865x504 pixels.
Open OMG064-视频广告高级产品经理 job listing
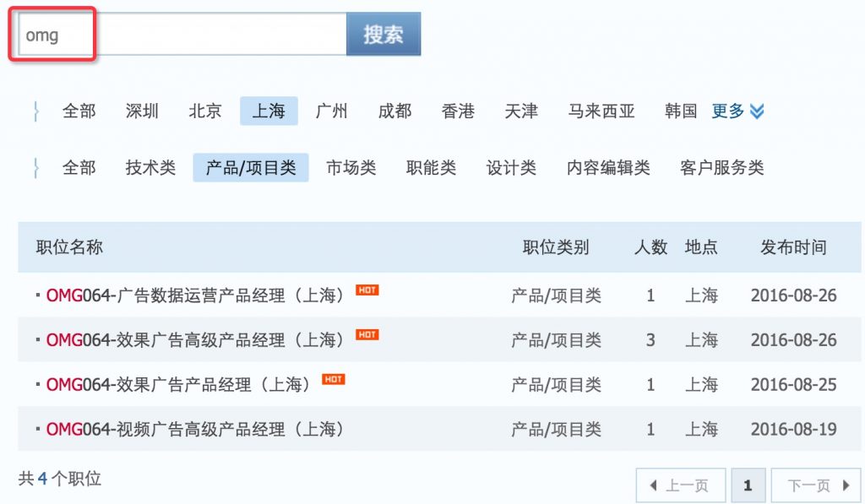click(196, 430)
